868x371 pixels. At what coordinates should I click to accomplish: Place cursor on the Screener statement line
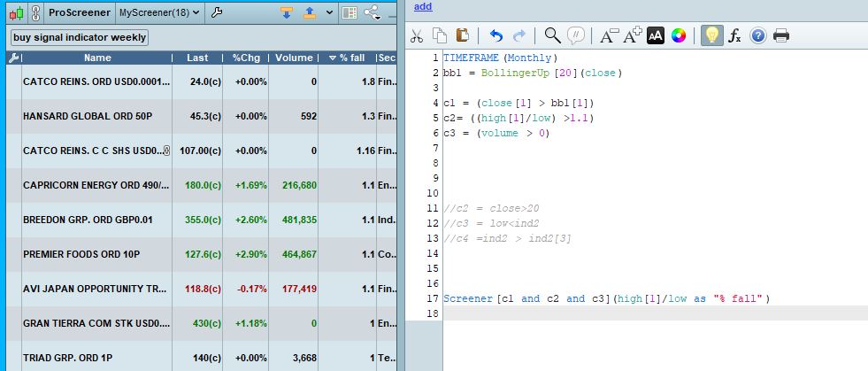[607, 298]
